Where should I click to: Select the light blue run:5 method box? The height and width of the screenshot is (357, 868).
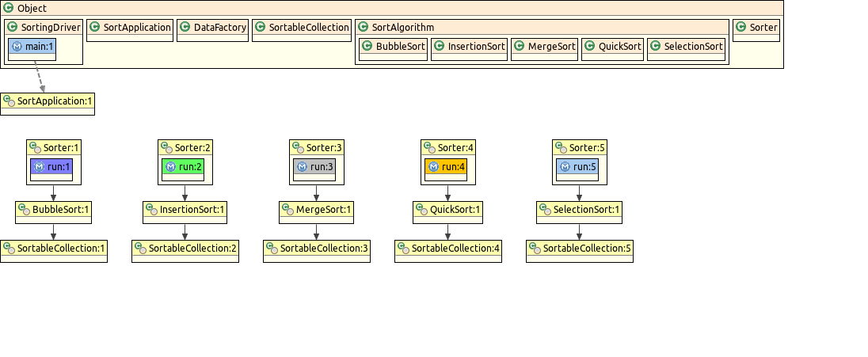(577, 167)
